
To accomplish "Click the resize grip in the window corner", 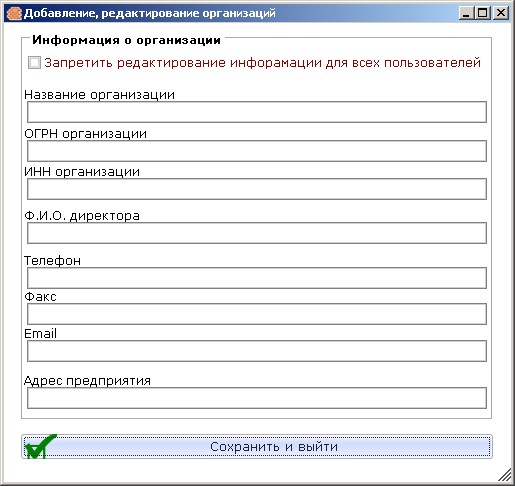I will tap(505, 475).
